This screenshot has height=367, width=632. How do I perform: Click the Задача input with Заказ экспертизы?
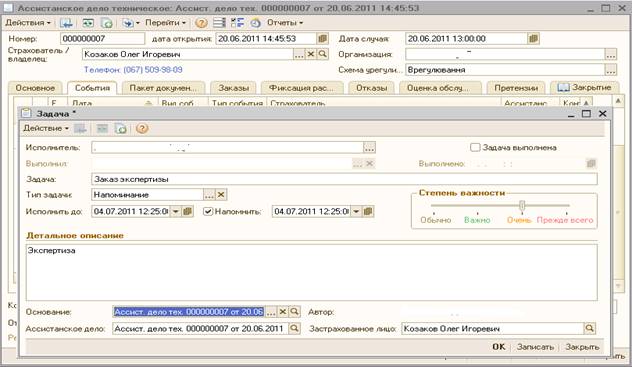tap(344, 179)
